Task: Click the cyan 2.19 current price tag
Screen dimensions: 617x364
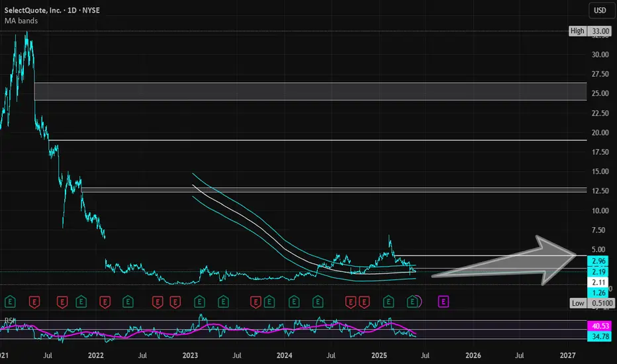Action: pyautogui.click(x=598, y=271)
